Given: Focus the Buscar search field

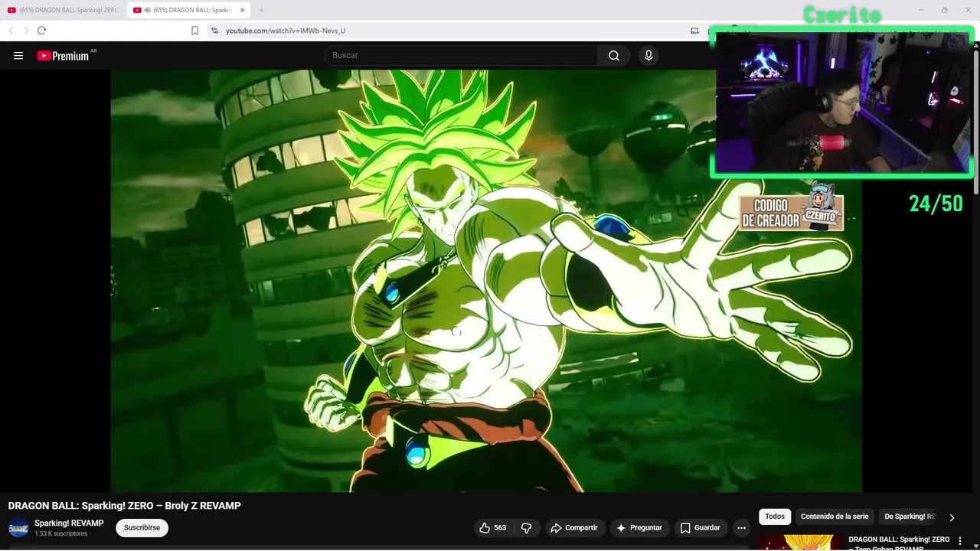Looking at the screenshot, I should click(461, 55).
